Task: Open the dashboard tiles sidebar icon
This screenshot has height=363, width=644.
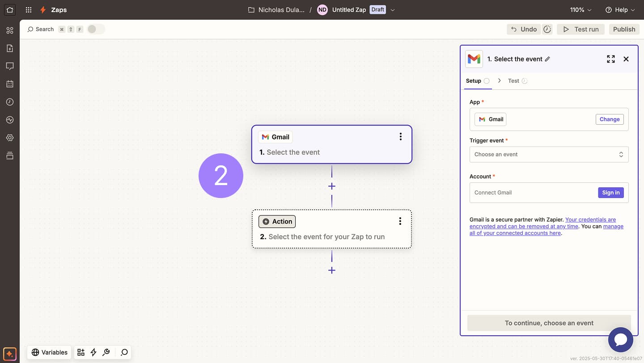Action: [x=10, y=30]
